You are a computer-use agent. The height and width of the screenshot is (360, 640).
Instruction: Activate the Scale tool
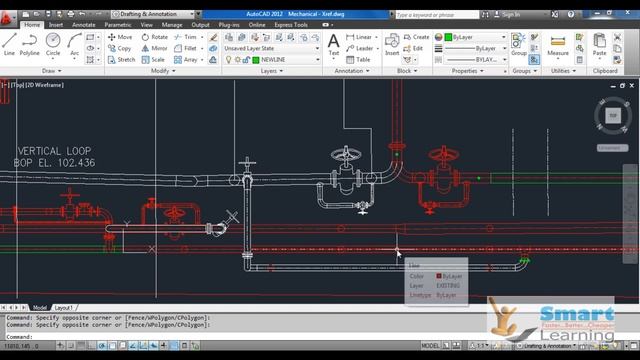[x=153, y=60]
